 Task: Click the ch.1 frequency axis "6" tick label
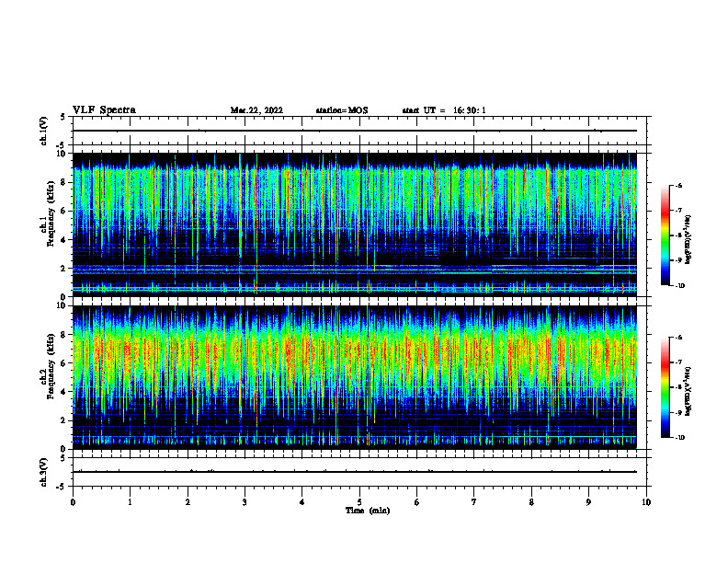click(64, 211)
